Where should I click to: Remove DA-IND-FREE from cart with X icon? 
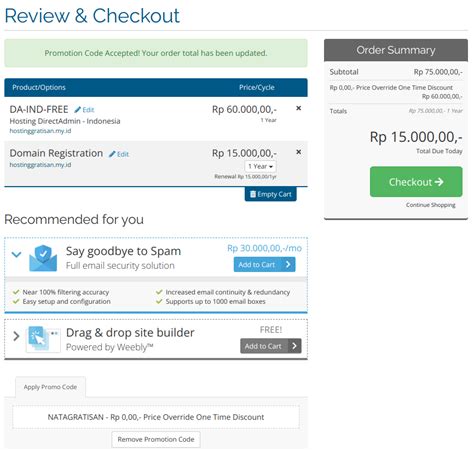point(299,108)
